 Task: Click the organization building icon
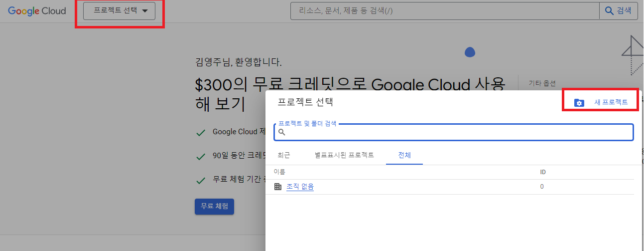tap(278, 187)
